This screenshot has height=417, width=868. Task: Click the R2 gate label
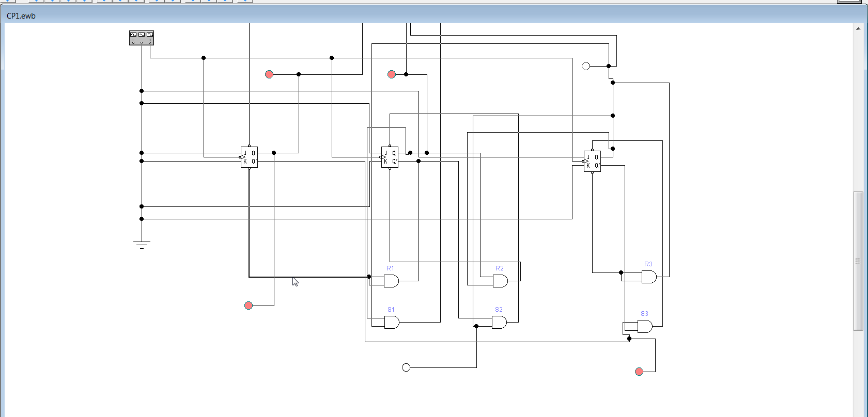click(x=499, y=268)
